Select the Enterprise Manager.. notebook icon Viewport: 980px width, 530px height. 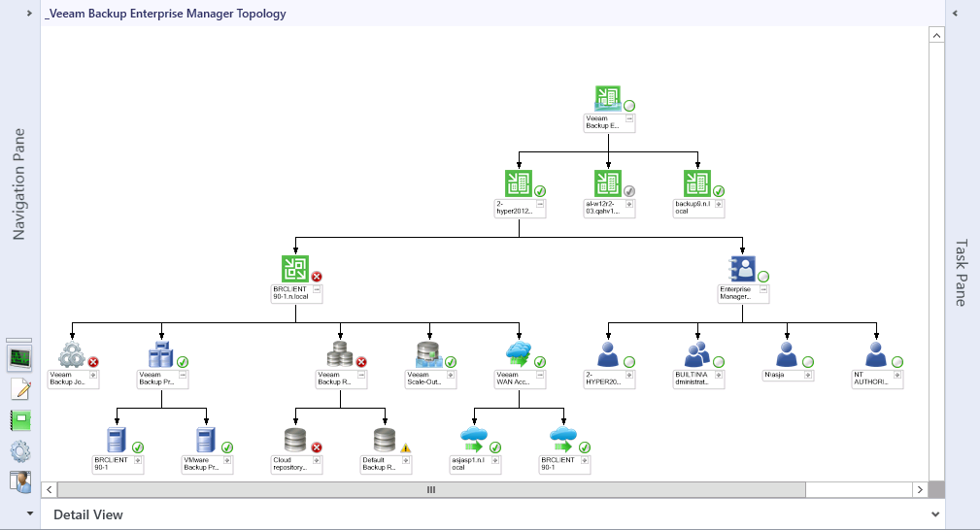click(742, 270)
